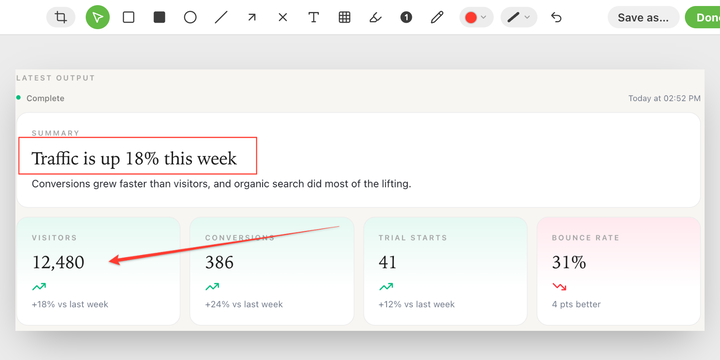
Task: Select the straight line tool
Action: coord(221,17)
